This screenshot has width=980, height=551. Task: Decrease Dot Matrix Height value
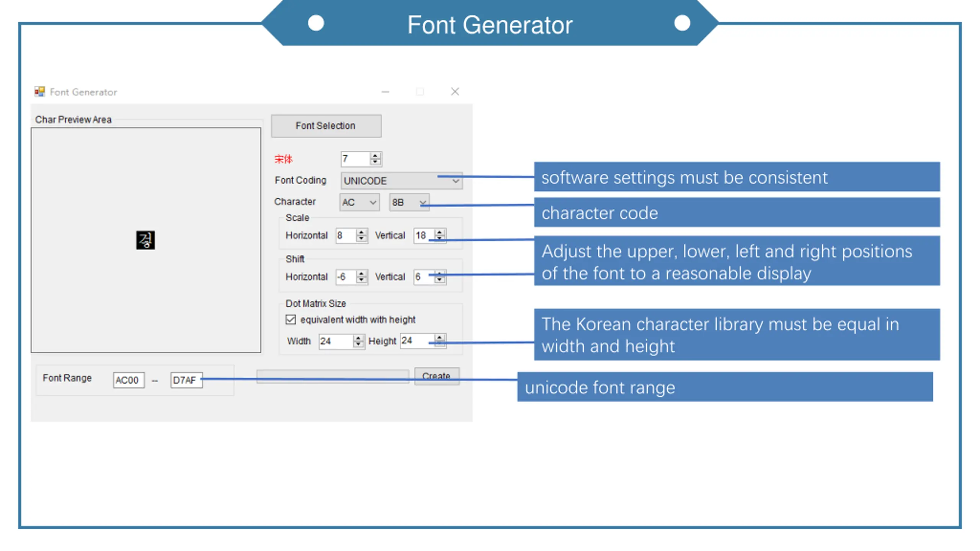(x=440, y=344)
